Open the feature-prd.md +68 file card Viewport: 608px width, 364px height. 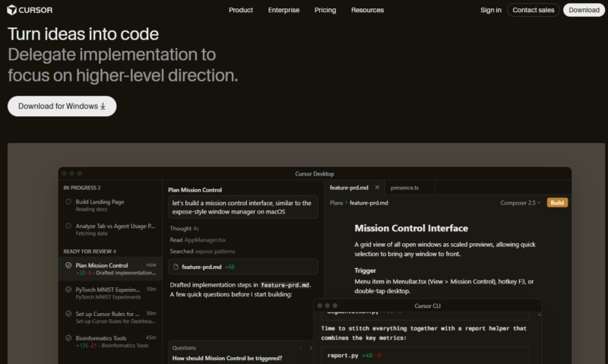(x=243, y=267)
